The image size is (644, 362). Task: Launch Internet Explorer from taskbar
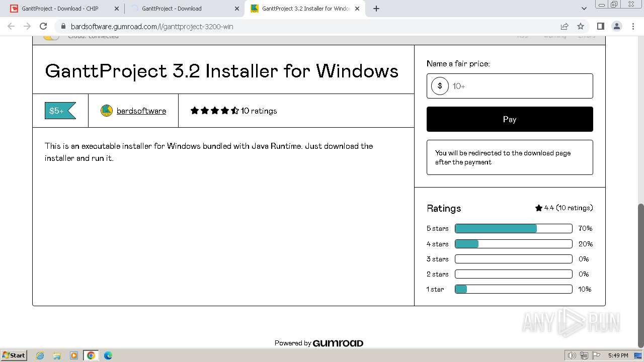(x=40, y=355)
